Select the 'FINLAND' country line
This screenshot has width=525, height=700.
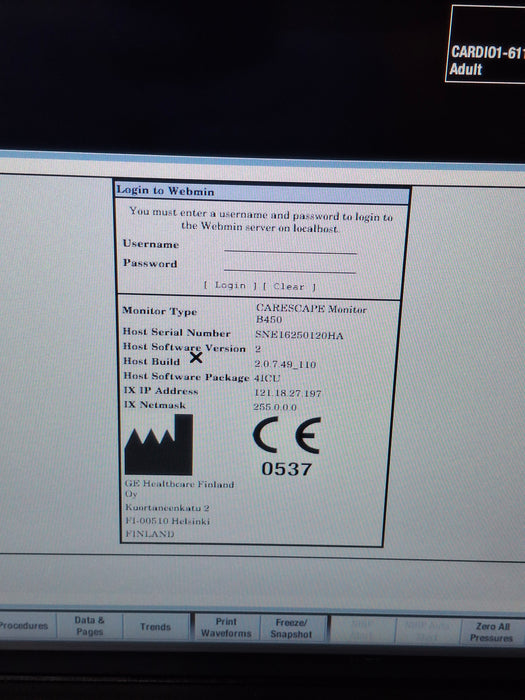coord(150,534)
